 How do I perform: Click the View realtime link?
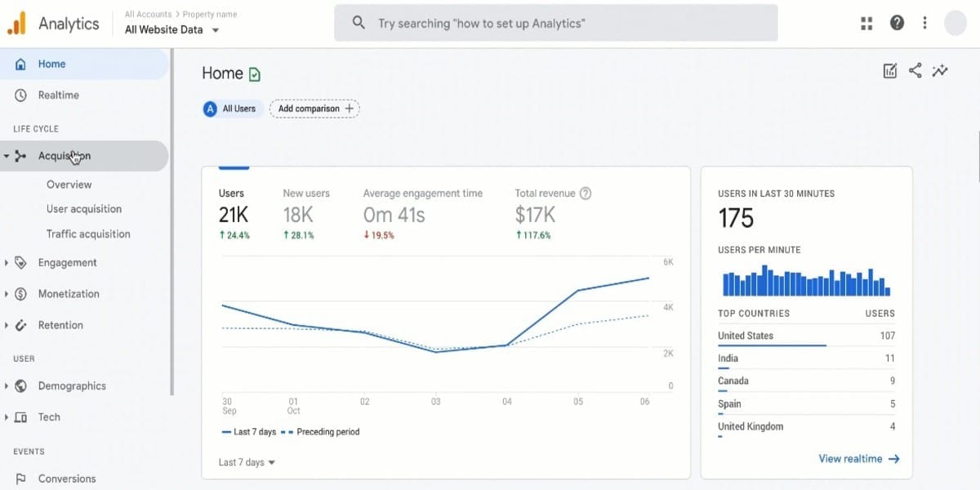857,458
